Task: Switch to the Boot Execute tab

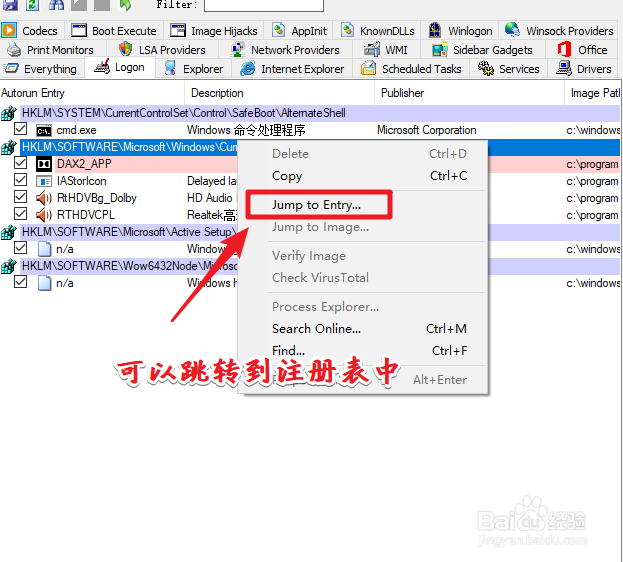Action: coord(114,31)
